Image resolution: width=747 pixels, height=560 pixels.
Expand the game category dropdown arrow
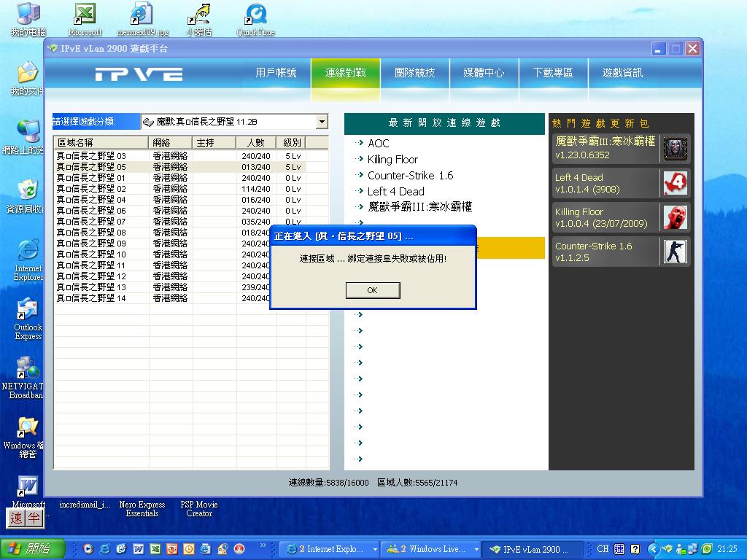321,122
